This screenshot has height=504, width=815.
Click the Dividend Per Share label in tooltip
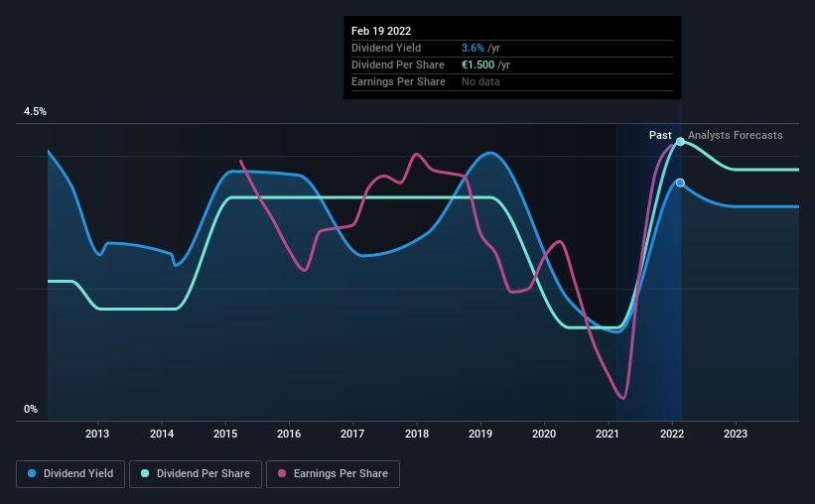[398, 64]
